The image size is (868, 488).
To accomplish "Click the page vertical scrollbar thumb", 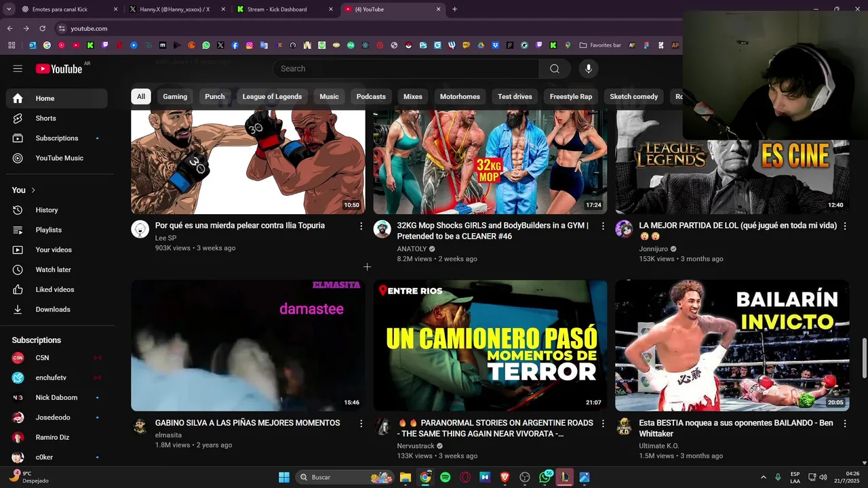I will tap(864, 358).
